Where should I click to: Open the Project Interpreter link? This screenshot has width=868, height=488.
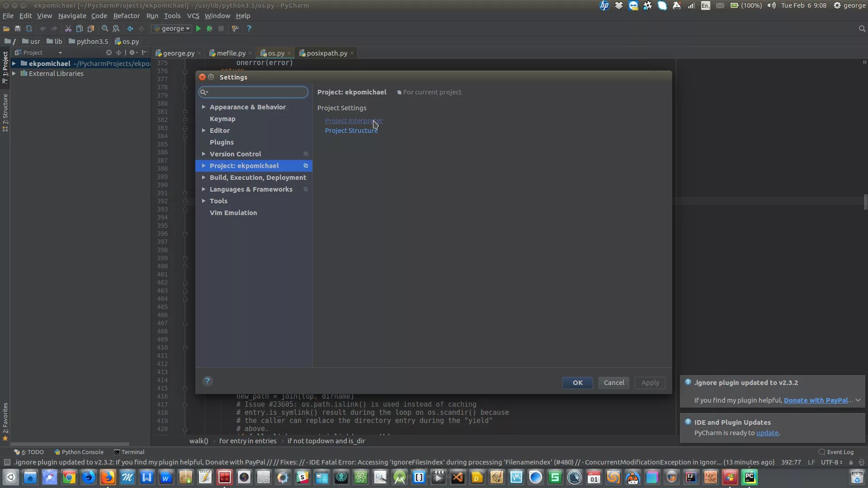(x=354, y=121)
